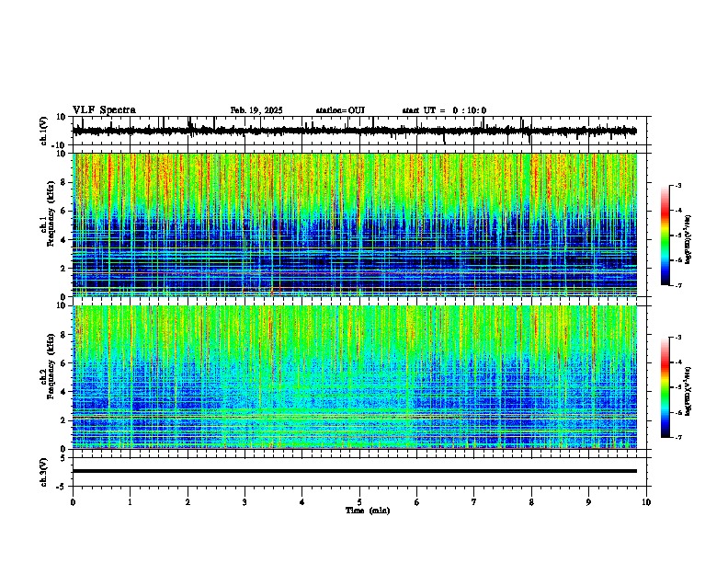The height and width of the screenshot is (563, 728).
Task: Click time-axis tick label "6" minutes
Action: (x=417, y=502)
